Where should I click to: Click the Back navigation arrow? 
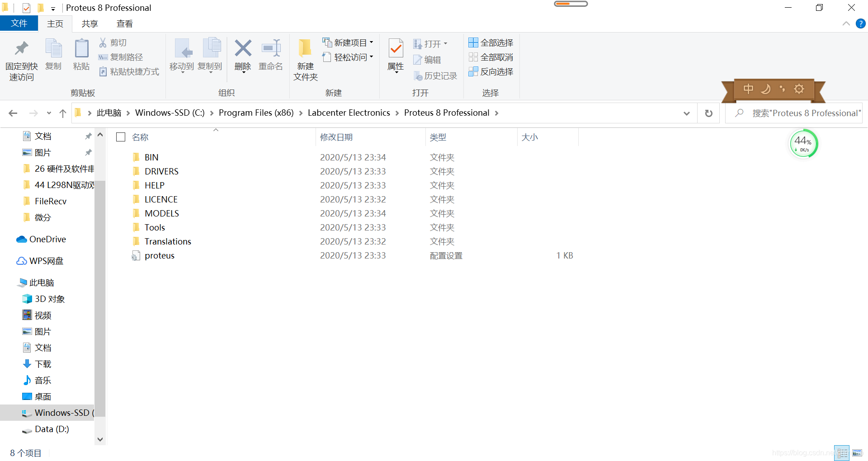[13, 113]
